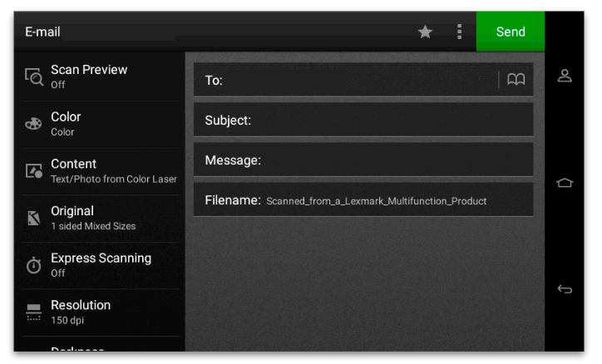Click the user account icon
Image resolution: width=602 pixels, height=364 pixels.
565,76
